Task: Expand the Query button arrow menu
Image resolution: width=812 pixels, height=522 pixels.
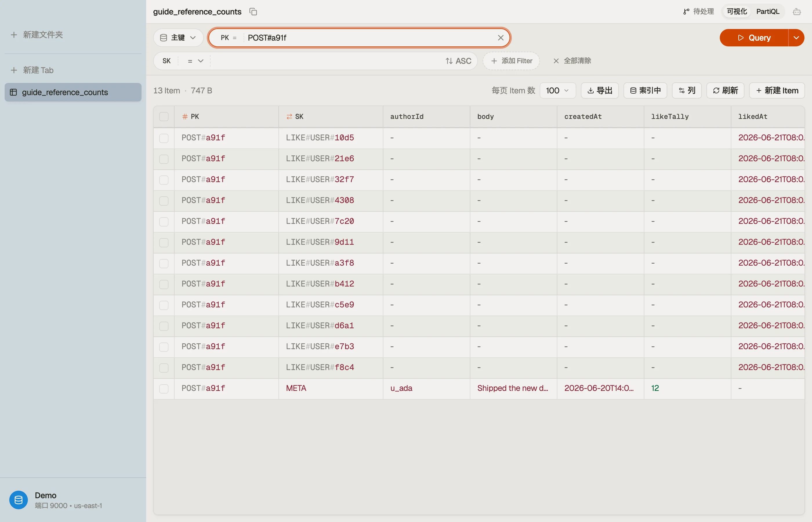Action: (x=796, y=38)
